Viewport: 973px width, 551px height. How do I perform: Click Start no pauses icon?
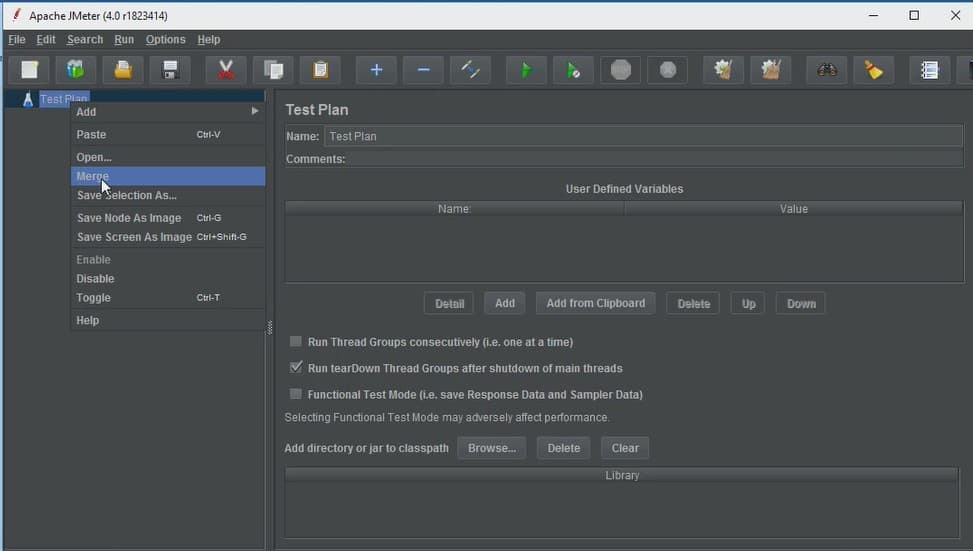pyautogui.click(x=573, y=69)
